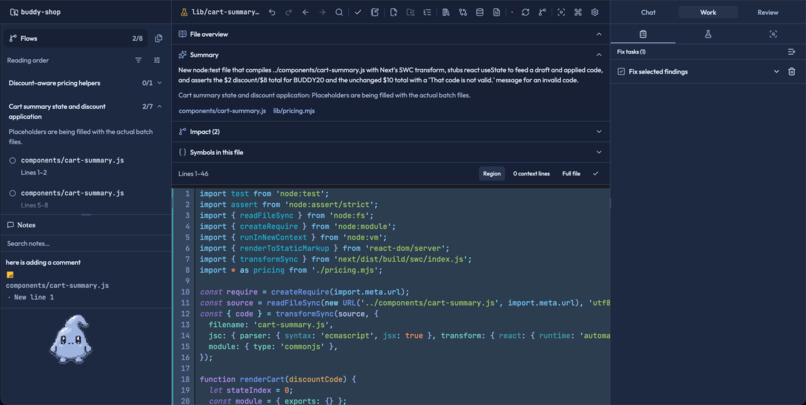Screen dimensions: 806x405
Task: Click the 'New line 1' note entry
Action: click(x=33, y=297)
